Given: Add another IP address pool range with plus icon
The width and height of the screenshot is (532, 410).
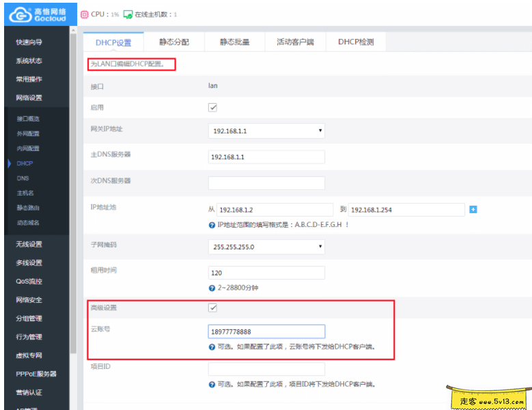Looking at the screenshot, I should coord(473,209).
